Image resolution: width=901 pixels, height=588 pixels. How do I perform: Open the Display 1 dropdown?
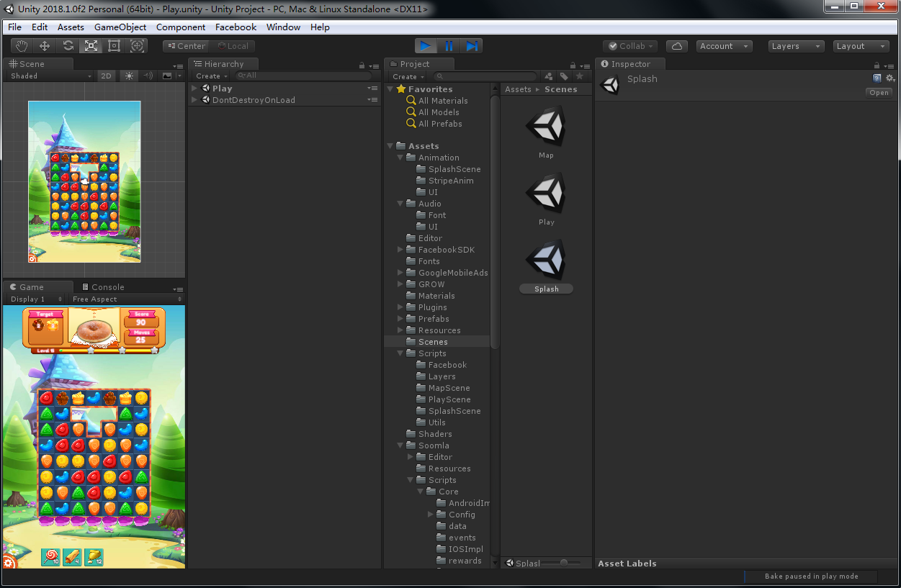tap(35, 299)
